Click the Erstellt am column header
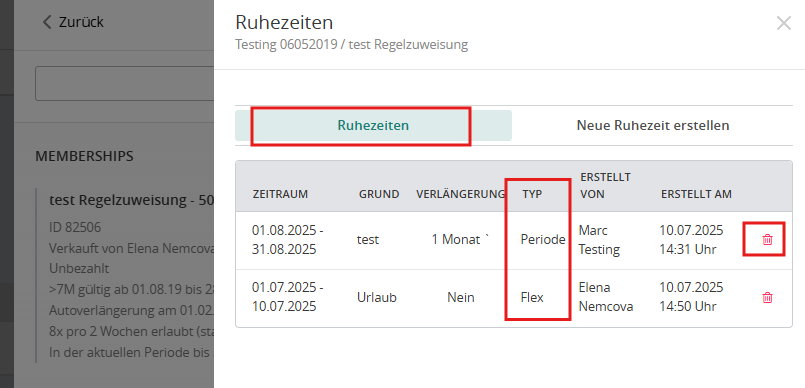The image size is (805, 388). coord(696,194)
